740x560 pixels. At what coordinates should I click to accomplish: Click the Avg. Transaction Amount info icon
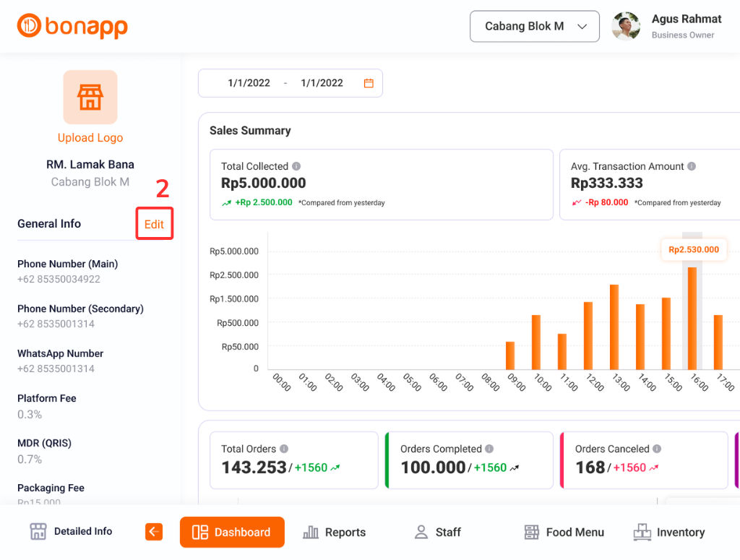(692, 166)
